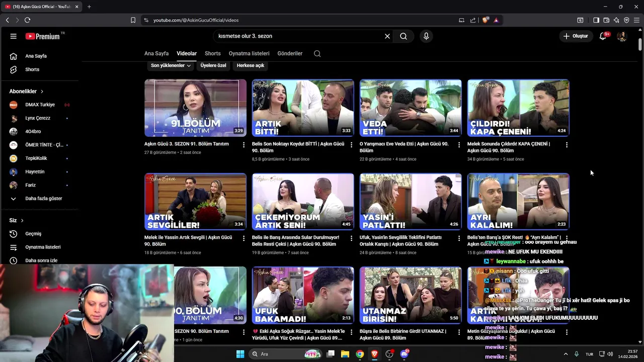Image resolution: width=644 pixels, height=362 pixels.
Task: Open the Brave main menu
Action: (636, 20)
